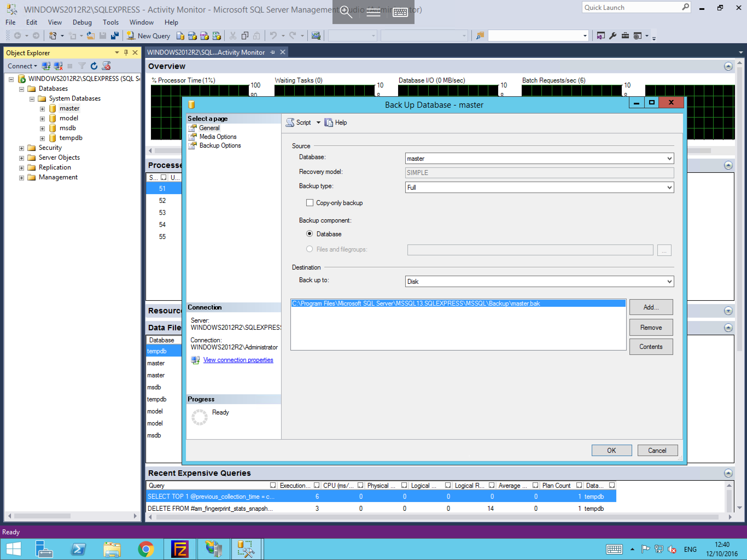Image resolution: width=747 pixels, height=560 pixels.
Task: Select the General page
Action: (x=209, y=128)
